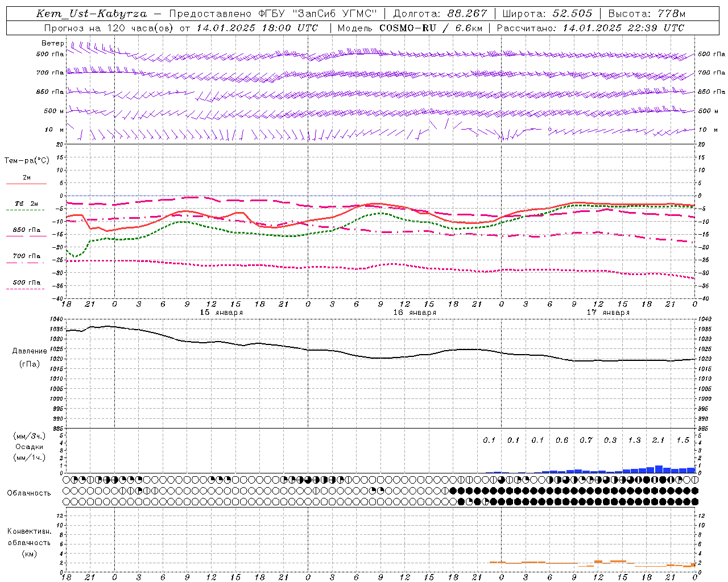Click the calculation time Рассчитано: 14.01.2025 22:39 UTC

click(590, 28)
